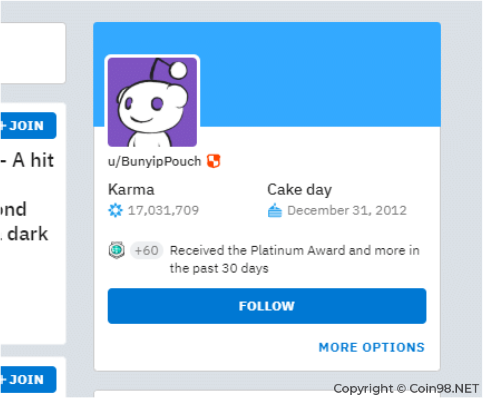Click the purple Snoo avatar image

pyautogui.click(x=152, y=102)
